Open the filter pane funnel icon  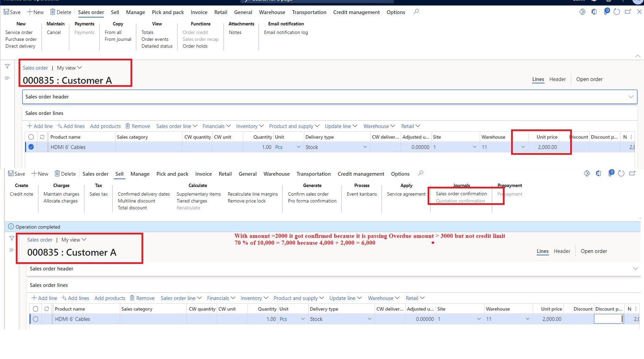coord(7,66)
